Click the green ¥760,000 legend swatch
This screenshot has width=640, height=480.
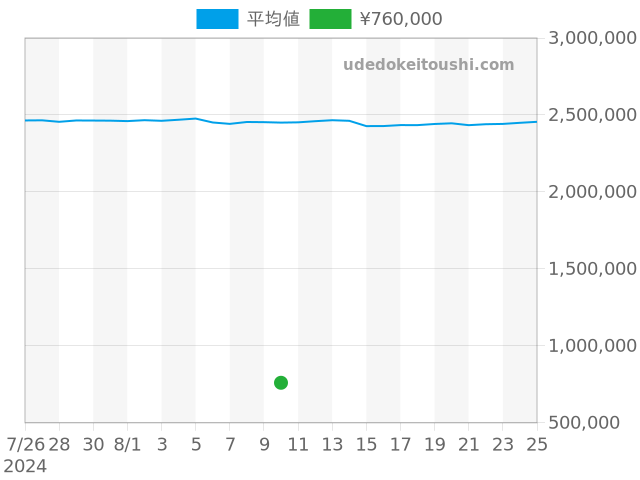tap(330, 19)
